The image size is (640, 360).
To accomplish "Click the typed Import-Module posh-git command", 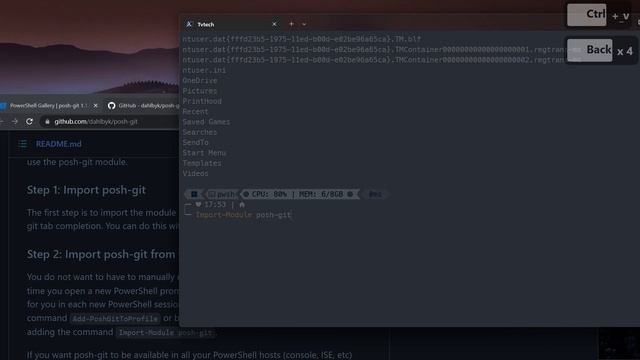I will point(243,215).
